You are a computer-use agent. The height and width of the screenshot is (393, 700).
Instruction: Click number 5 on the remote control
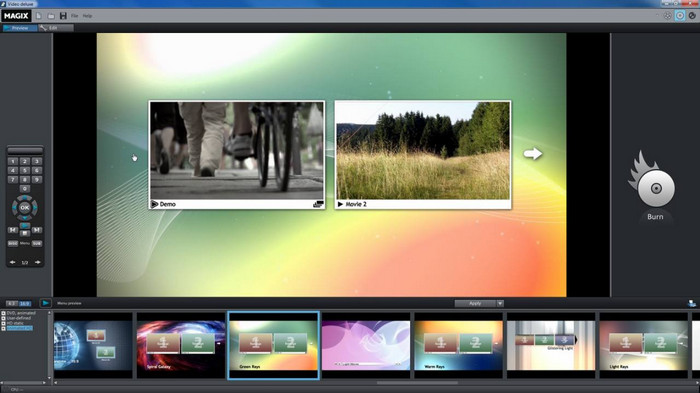pyautogui.click(x=25, y=170)
